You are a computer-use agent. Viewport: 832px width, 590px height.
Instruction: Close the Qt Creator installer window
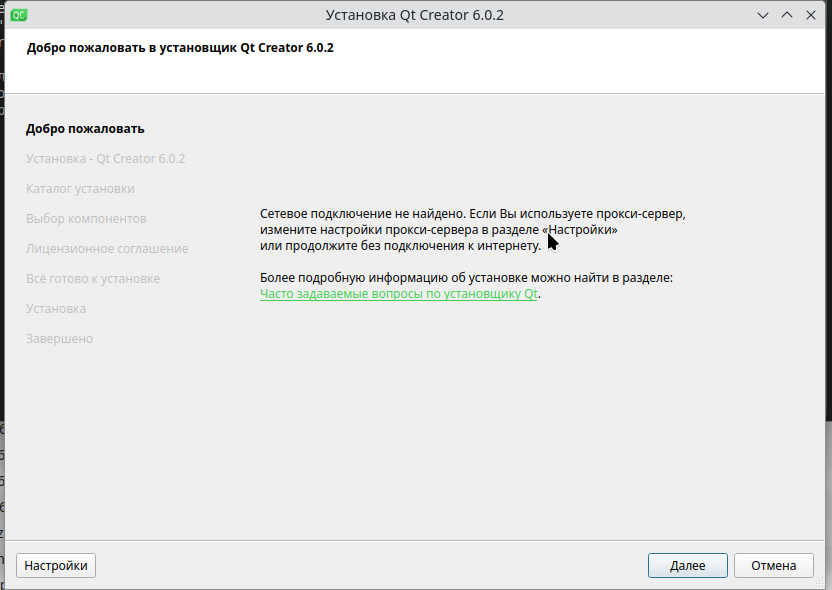811,15
